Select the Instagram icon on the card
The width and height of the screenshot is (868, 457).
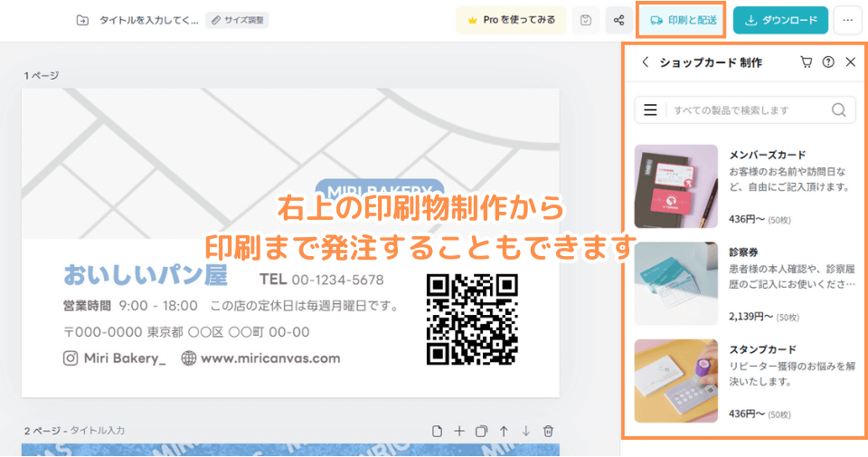(x=71, y=358)
